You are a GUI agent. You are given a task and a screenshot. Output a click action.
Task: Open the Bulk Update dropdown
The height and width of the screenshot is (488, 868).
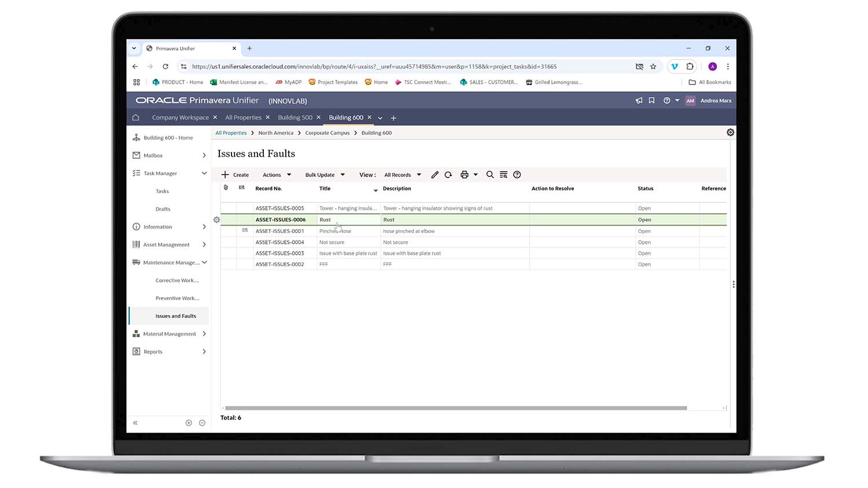point(325,175)
